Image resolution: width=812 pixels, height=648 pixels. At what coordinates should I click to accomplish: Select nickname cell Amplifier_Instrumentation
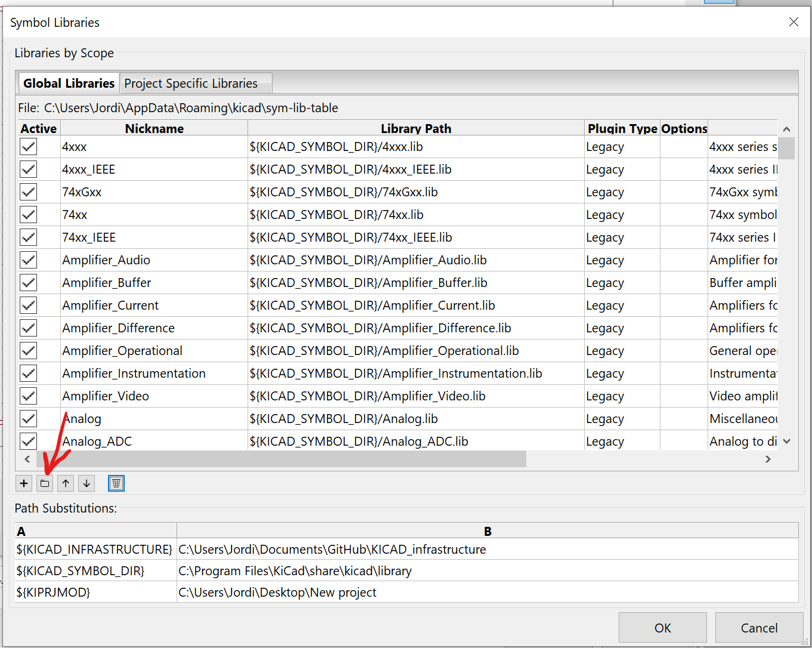click(x=154, y=374)
